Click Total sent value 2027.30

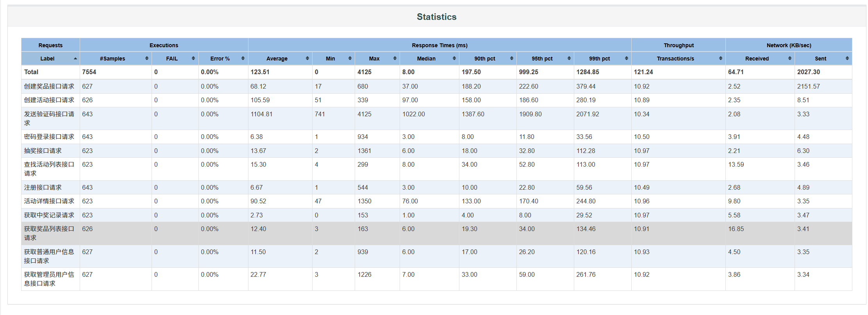pyautogui.click(x=809, y=72)
